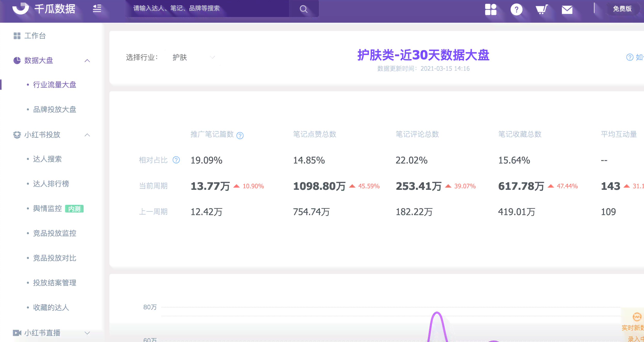Click the 14.85% relative share value
This screenshot has width=644, height=342.
[x=309, y=160]
